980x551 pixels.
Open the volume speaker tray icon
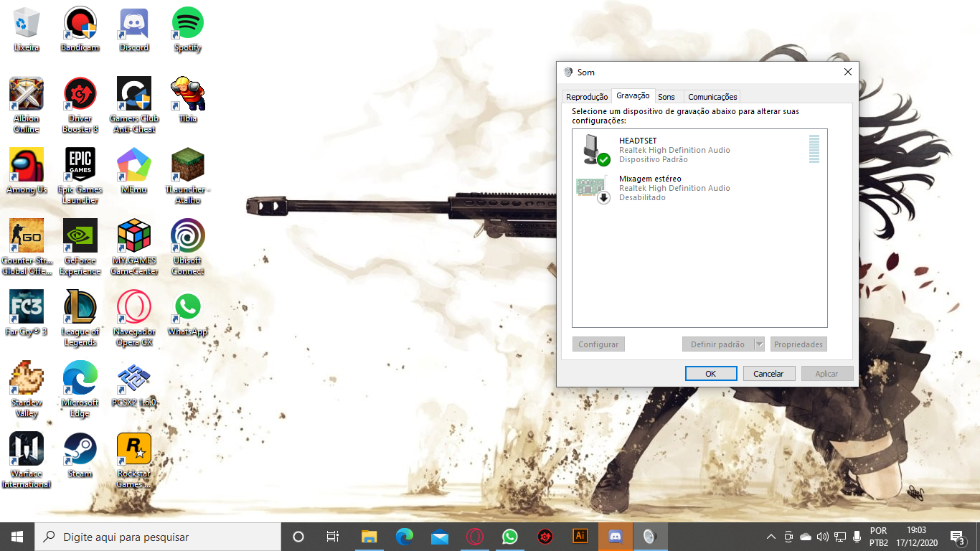tap(822, 537)
